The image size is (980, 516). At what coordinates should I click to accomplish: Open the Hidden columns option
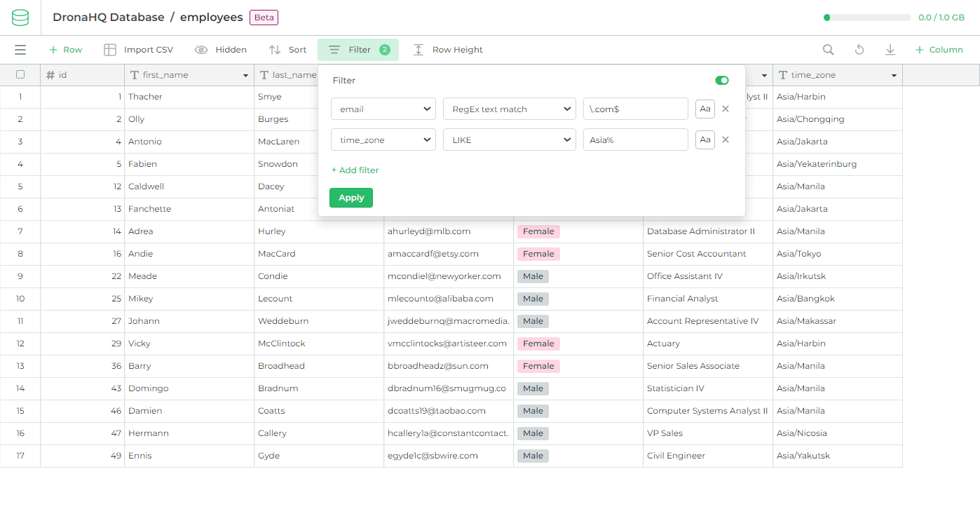pyautogui.click(x=221, y=50)
